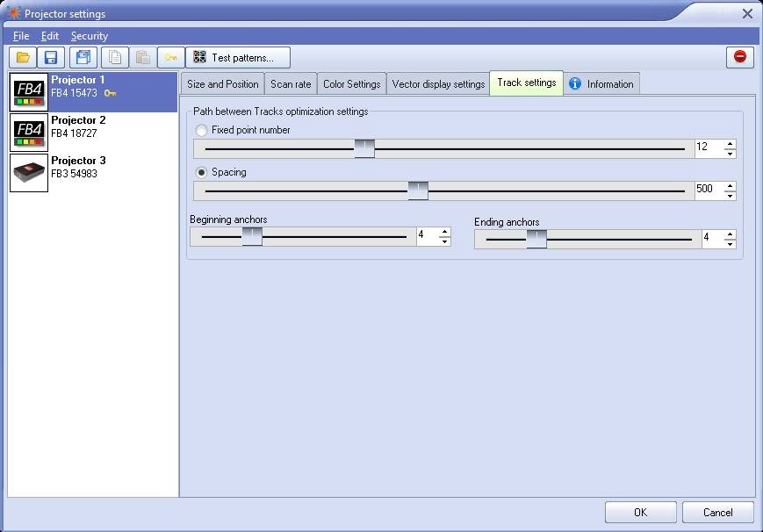763x532 pixels.
Task: Click the yellow key toolbar icon
Action: 170,58
